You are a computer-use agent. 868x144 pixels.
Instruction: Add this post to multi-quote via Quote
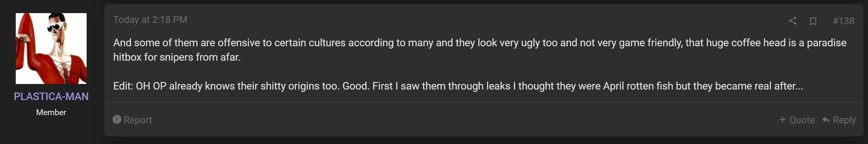pyautogui.click(x=797, y=120)
